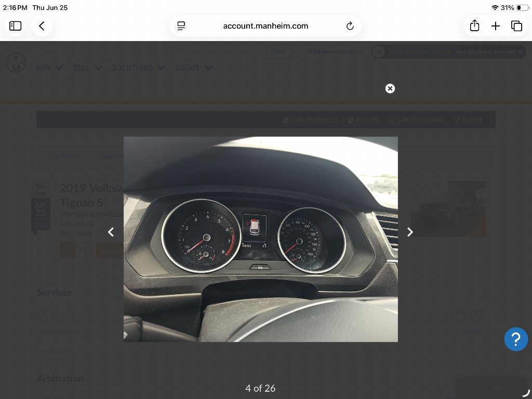Click the Wi-Fi status icon

point(495,7)
